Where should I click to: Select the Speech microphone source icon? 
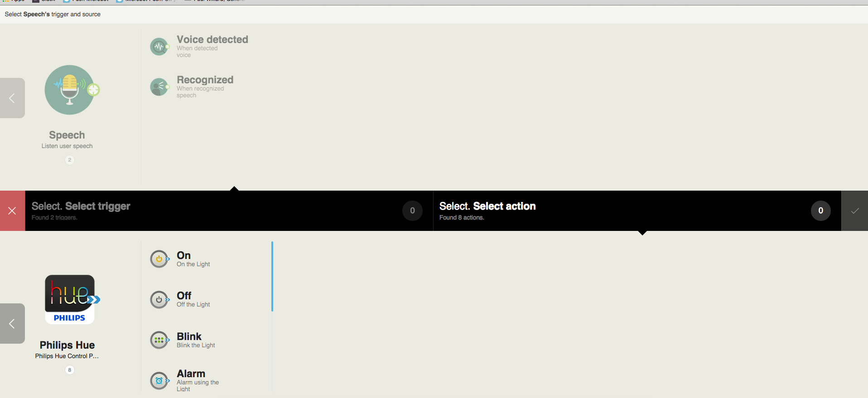pos(72,90)
